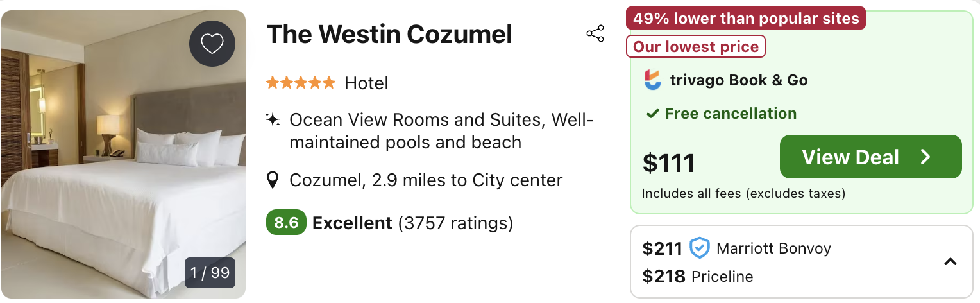Open the View Deal offer
The image size is (980, 303).
coord(870,157)
